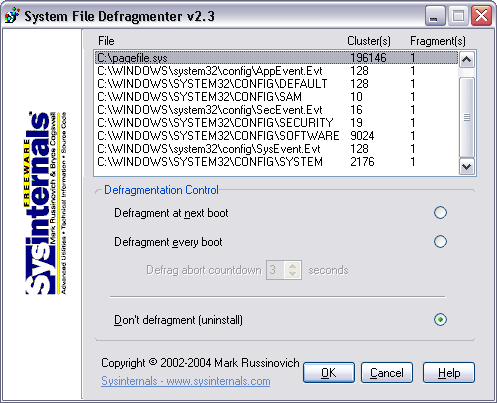Click the Cancel button
Image resolution: width=497 pixels, height=403 pixels.
tap(387, 373)
